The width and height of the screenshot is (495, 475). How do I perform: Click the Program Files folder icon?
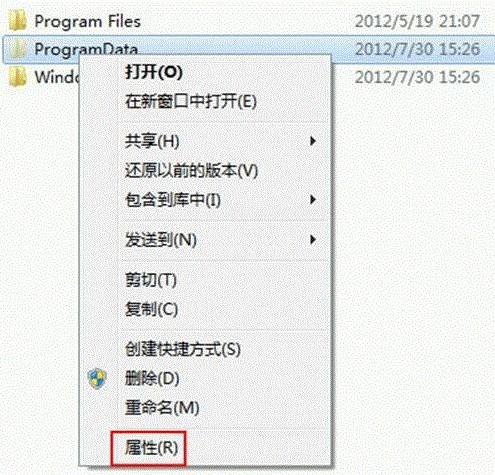17,21
